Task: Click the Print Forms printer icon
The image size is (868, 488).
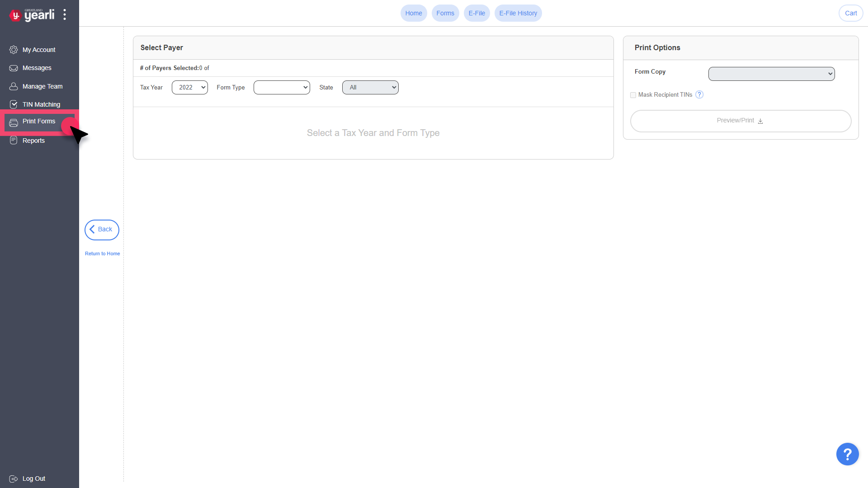Action: click(x=14, y=123)
